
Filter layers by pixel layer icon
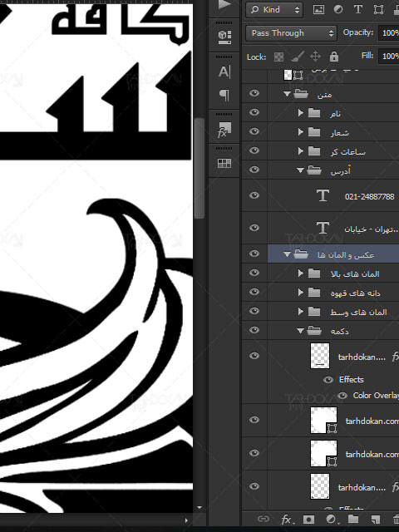tap(318, 10)
